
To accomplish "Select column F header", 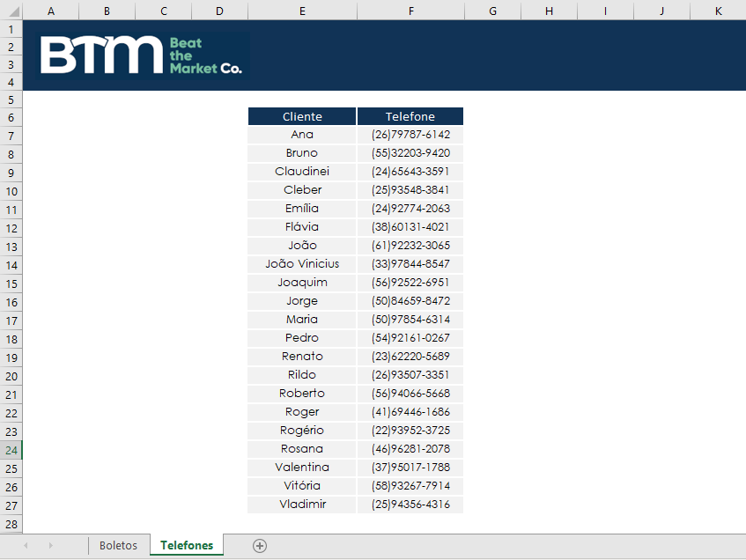I will 410,11.
